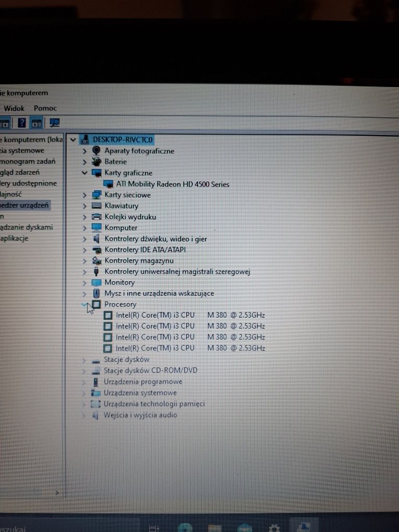Select the third Intel Core i3 CPU entry
Viewport: 399px width, 532px height.
coord(190,337)
